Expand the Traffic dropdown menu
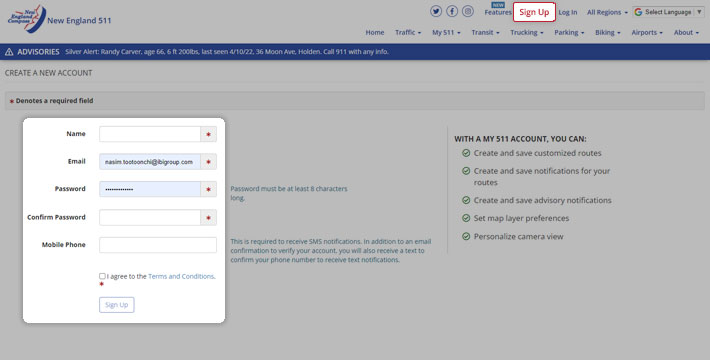Screen dimensions: 710x360 tap(408, 33)
